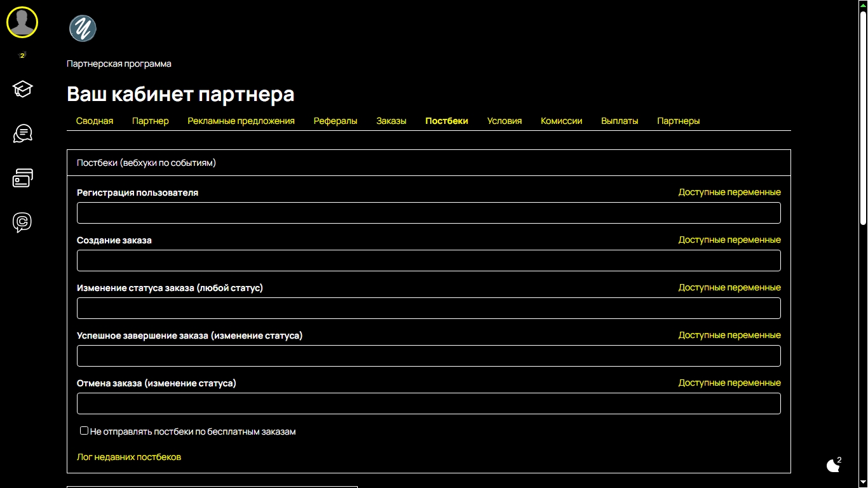
Task: Open the chat messages sidebar icon
Action: point(22,133)
